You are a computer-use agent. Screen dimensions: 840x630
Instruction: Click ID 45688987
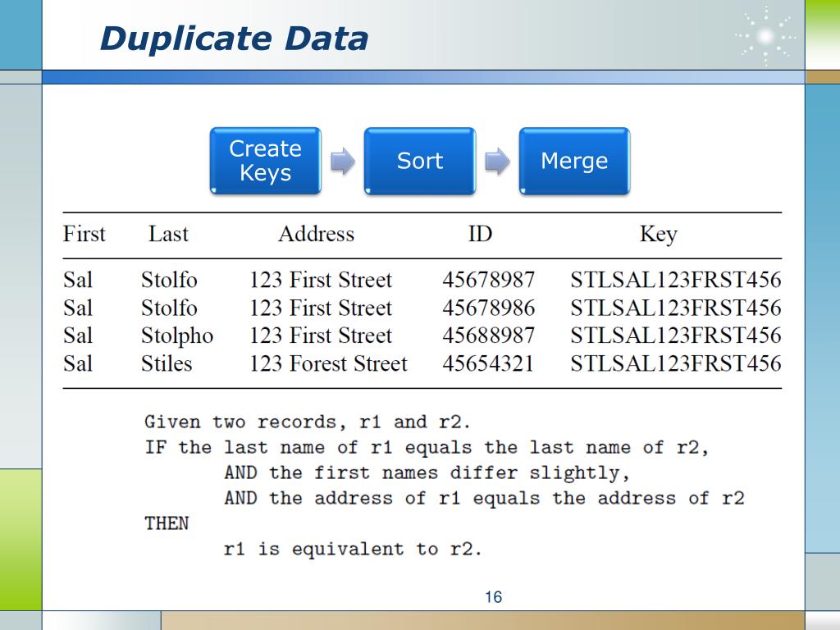coord(489,336)
